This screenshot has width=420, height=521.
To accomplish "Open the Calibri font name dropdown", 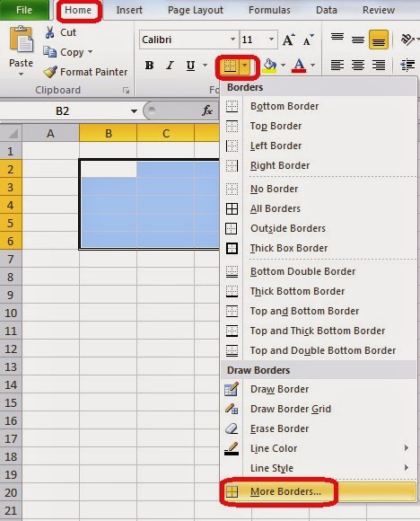I will click(x=233, y=40).
